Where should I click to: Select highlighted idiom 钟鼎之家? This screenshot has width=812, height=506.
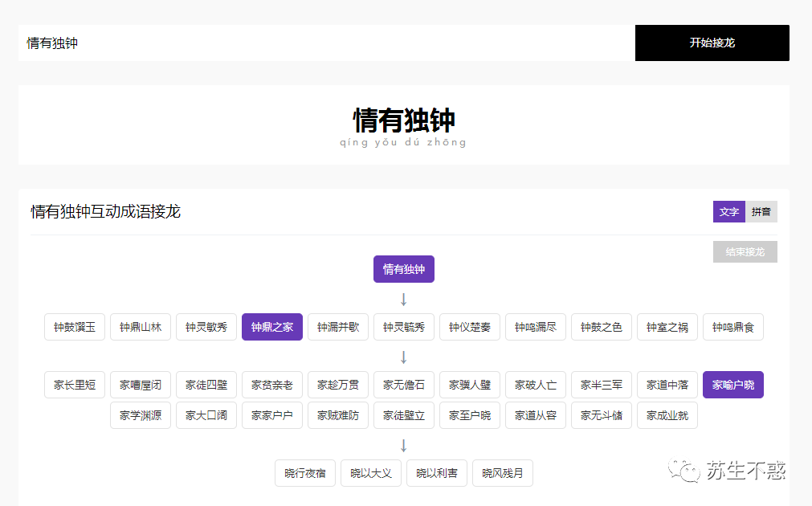(x=272, y=327)
